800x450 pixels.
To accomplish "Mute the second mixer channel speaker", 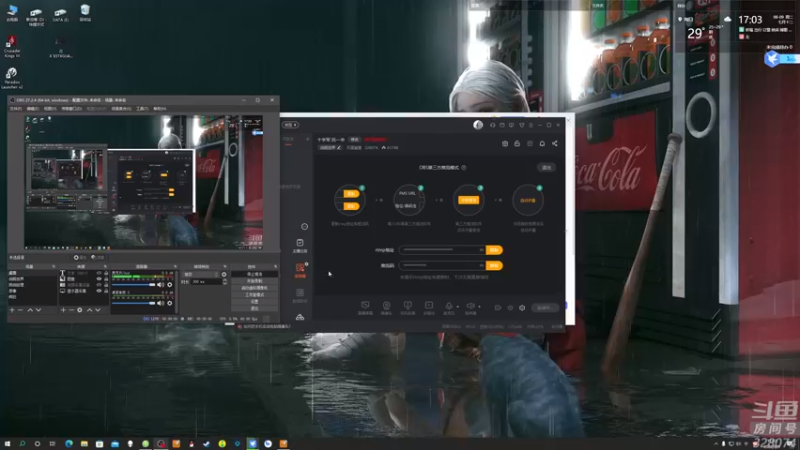I will 160,303.
